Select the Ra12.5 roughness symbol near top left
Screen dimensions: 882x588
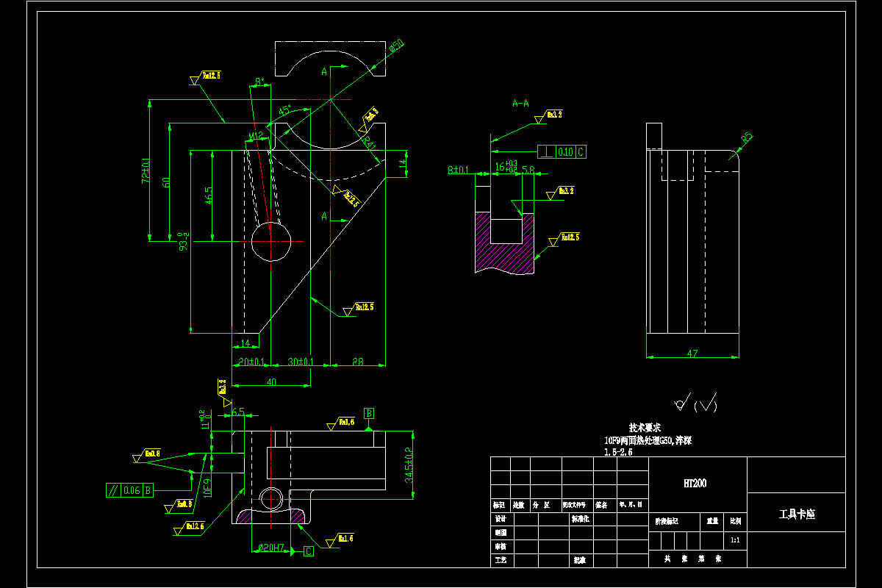tap(208, 76)
